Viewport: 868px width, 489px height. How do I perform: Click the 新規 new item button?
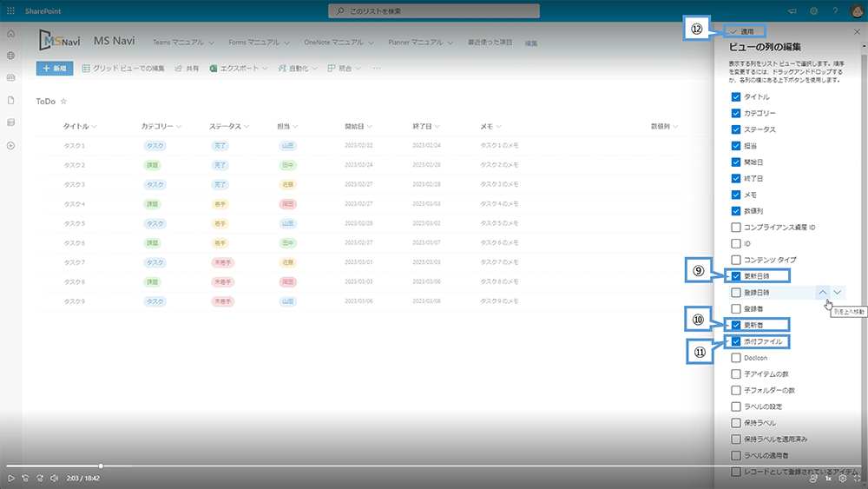pos(55,68)
